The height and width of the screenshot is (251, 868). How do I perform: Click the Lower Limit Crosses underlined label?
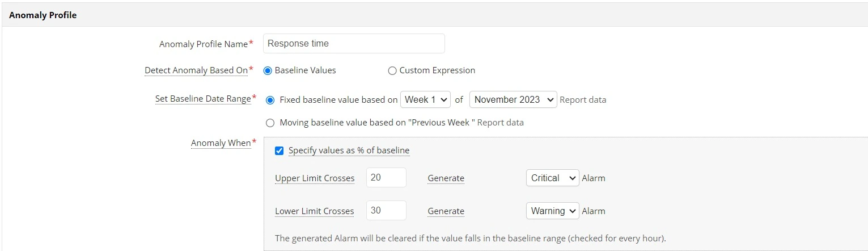[314, 211]
